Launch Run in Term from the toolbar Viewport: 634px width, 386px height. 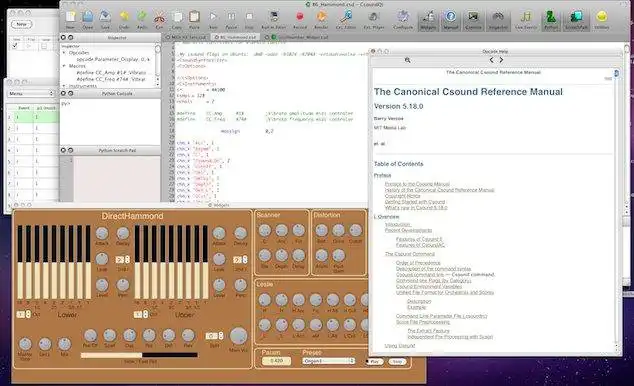(x=274, y=19)
